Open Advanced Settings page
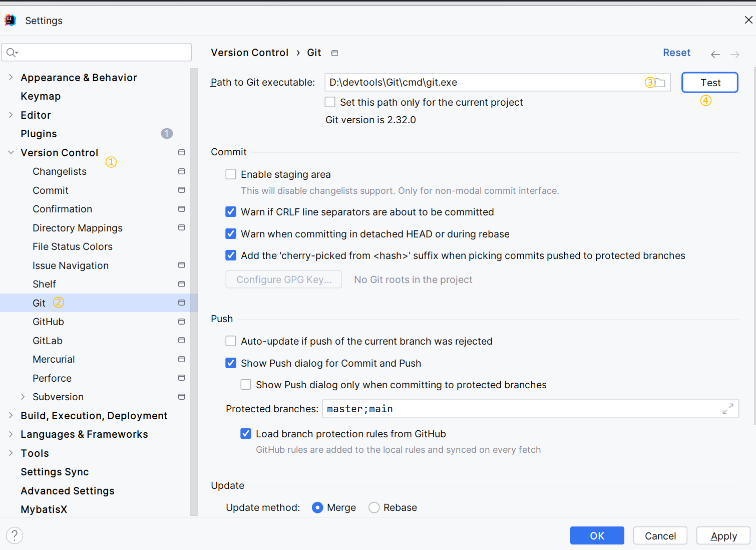 68,491
